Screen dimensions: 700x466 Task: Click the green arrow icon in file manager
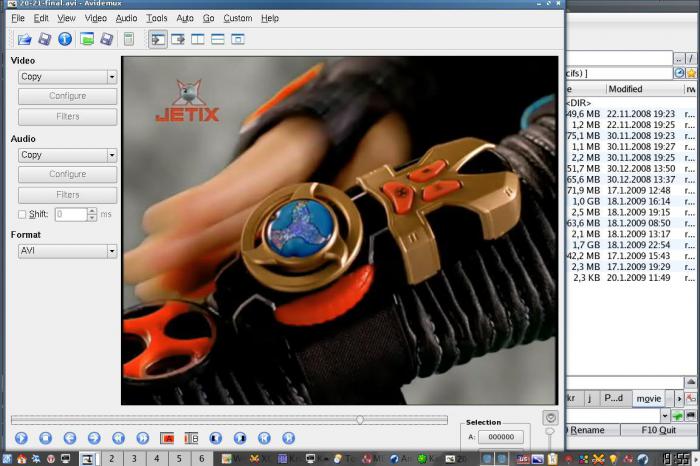coord(678,416)
